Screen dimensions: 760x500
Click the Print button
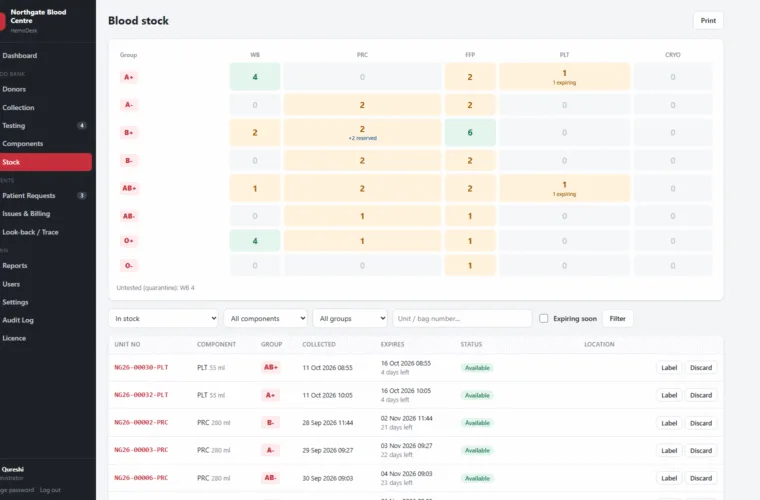tap(708, 20)
